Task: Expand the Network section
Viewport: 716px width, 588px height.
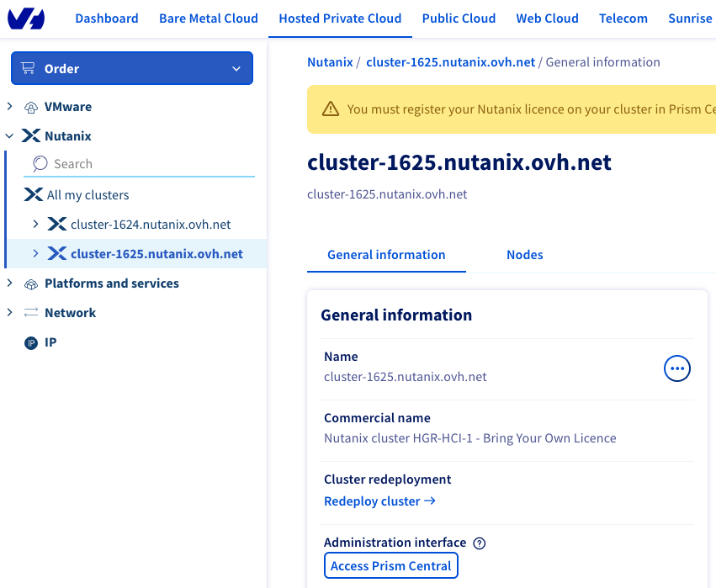Action: point(9,312)
